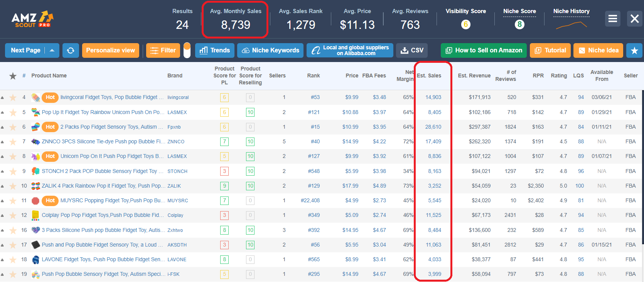Expand row 5 LASMEX details arrow
644x282 pixels.
click(x=2, y=112)
